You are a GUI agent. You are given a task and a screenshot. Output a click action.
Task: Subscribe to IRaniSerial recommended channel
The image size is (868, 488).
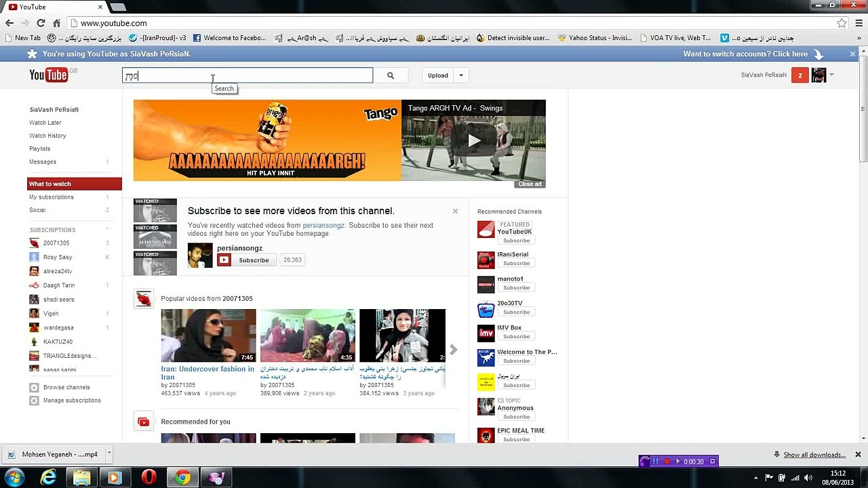pos(516,263)
